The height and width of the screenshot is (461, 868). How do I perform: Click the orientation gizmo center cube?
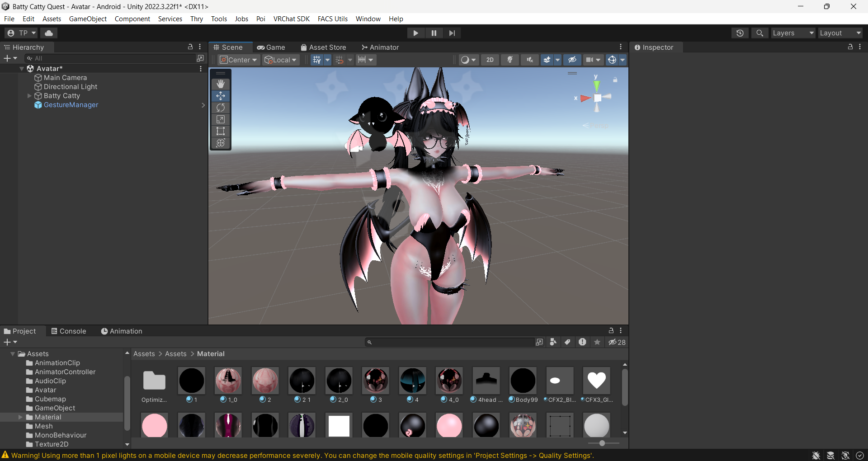[x=597, y=98]
